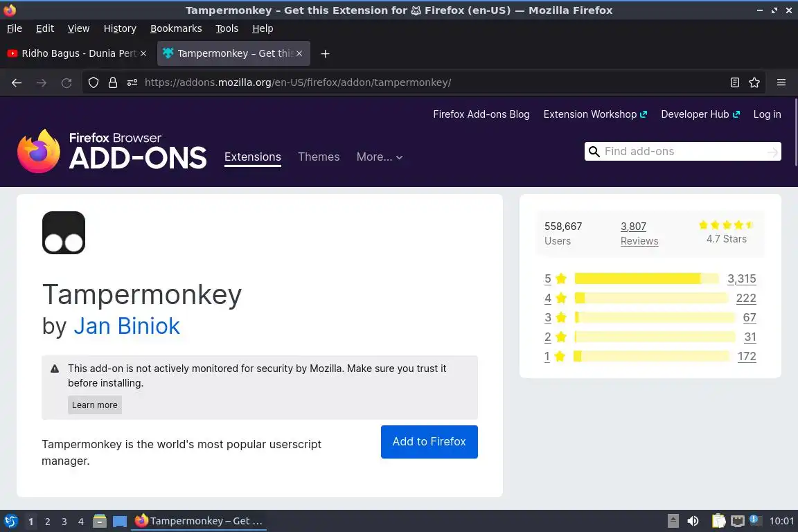The image size is (798, 532).
Task: Expand the More… dropdown
Action: (380, 157)
